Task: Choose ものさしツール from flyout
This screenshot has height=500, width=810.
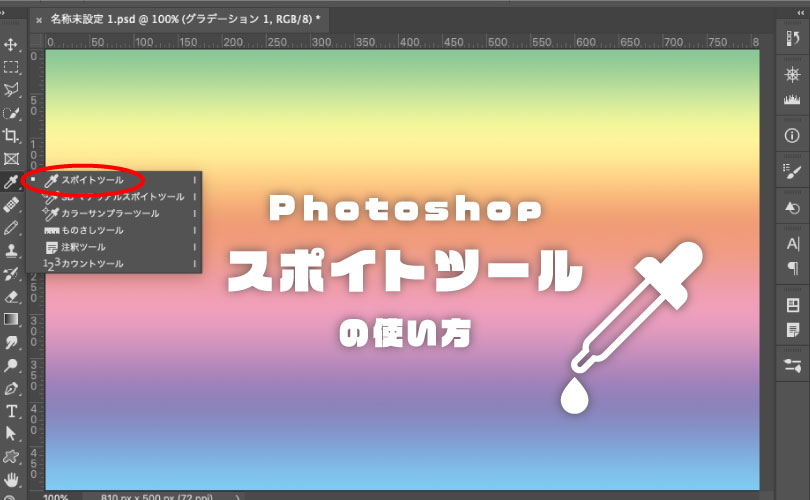Action: (x=114, y=230)
